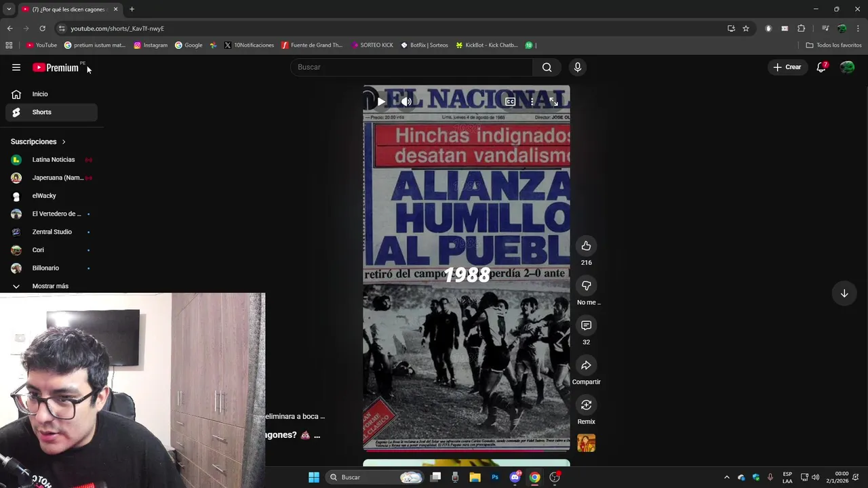
Task: Open Chrome media control icon
Action: pyautogui.click(x=825, y=28)
